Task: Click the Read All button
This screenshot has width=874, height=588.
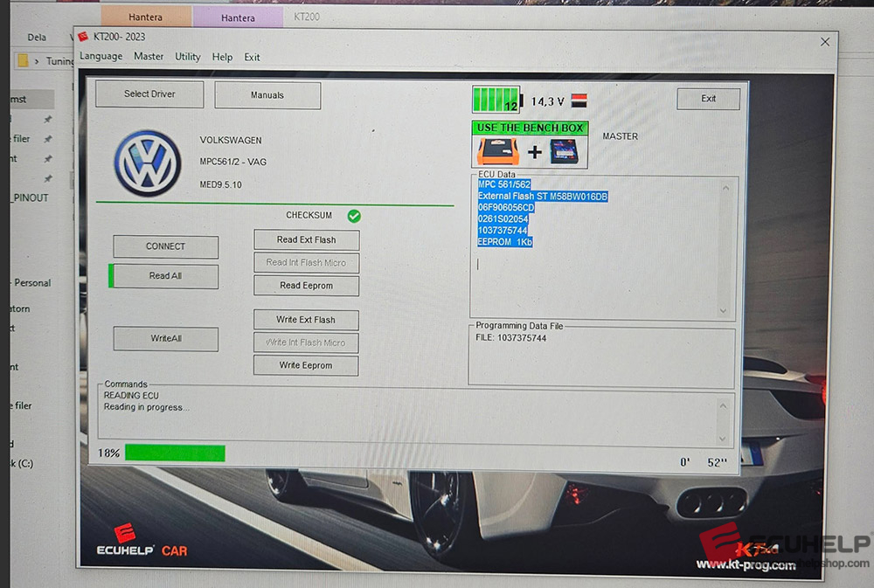Action: tap(165, 276)
